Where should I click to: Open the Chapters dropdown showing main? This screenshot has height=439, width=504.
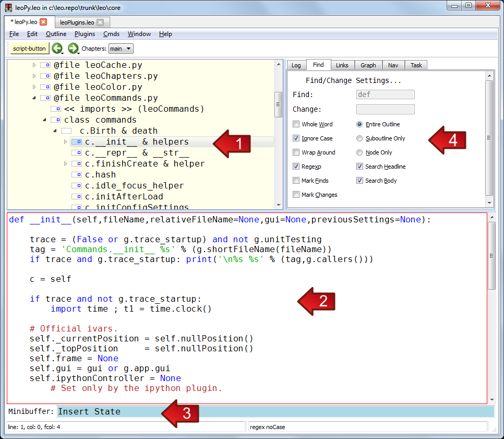click(121, 49)
